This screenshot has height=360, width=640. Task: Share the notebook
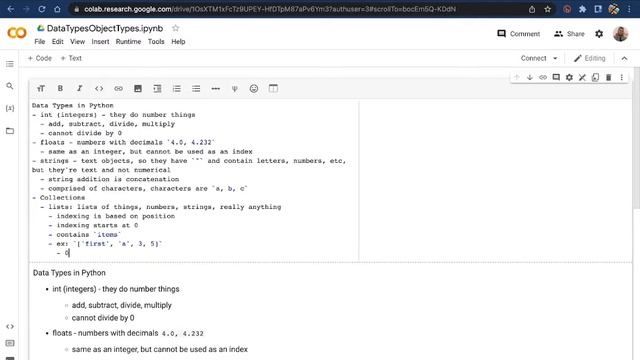[569, 34]
